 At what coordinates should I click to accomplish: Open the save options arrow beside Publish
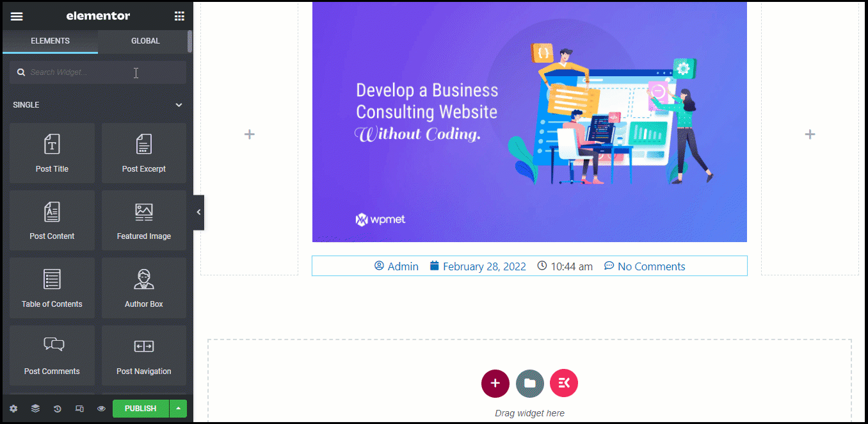(x=179, y=409)
